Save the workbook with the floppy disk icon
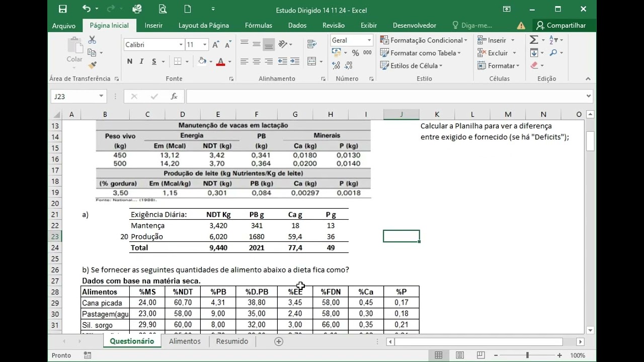Screen dimensions: 644x362 coord(62,9)
